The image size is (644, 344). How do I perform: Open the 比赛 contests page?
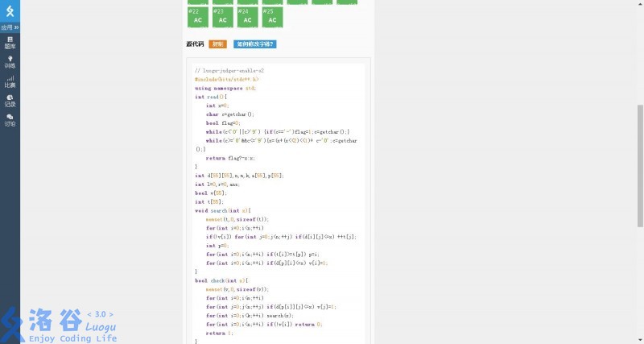point(10,81)
